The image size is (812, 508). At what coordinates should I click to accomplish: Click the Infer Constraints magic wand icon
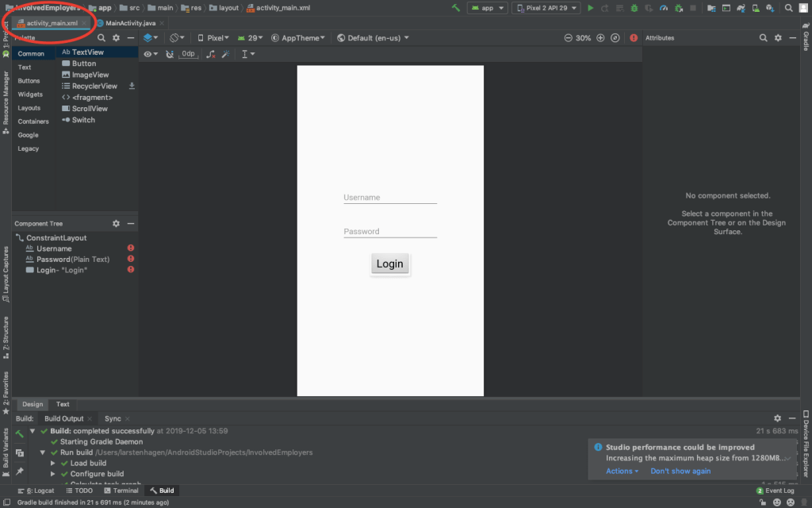(x=225, y=54)
